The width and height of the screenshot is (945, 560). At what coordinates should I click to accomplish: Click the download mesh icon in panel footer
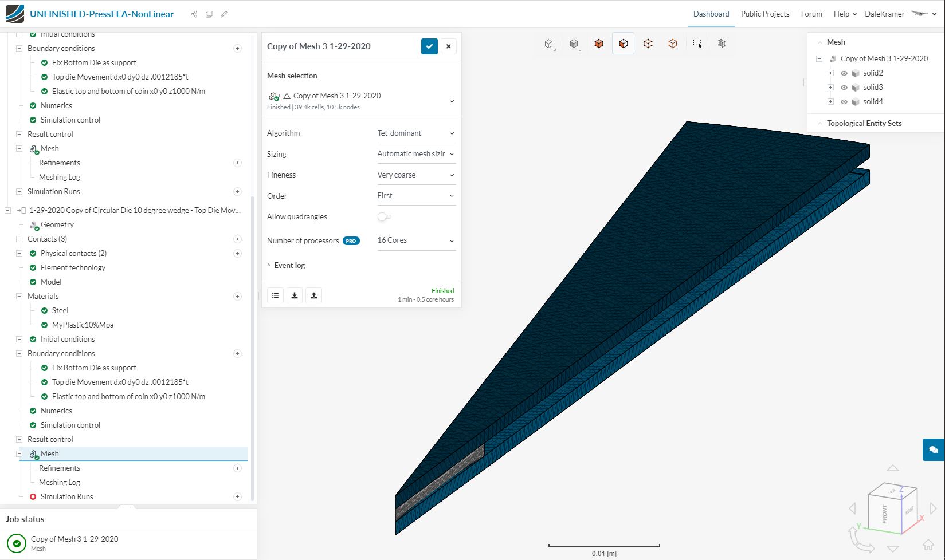point(295,295)
